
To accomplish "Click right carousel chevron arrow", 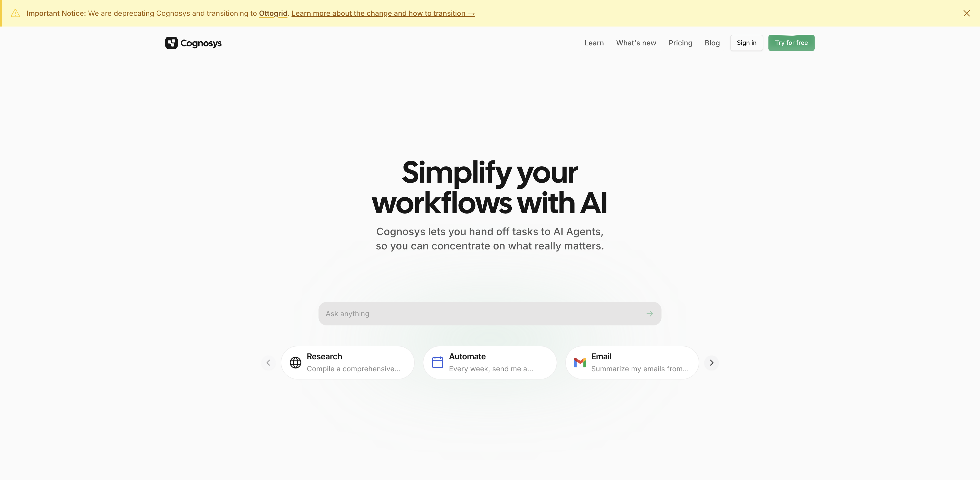I will click(711, 362).
